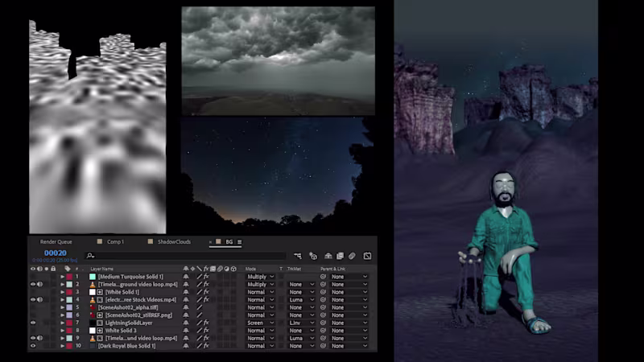Click lavender label swatch for layer 5
Viewport: 644px width, 362px height.
coord(69,307)
